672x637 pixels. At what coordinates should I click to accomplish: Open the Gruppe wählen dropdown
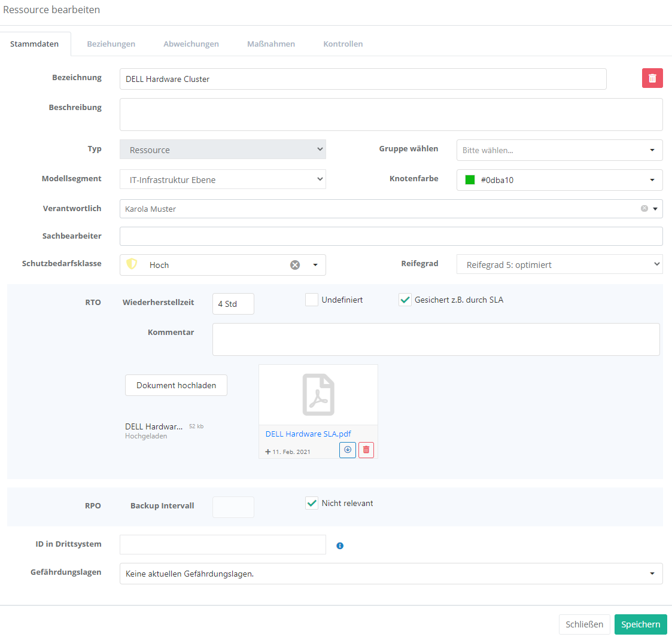(559, 150)
